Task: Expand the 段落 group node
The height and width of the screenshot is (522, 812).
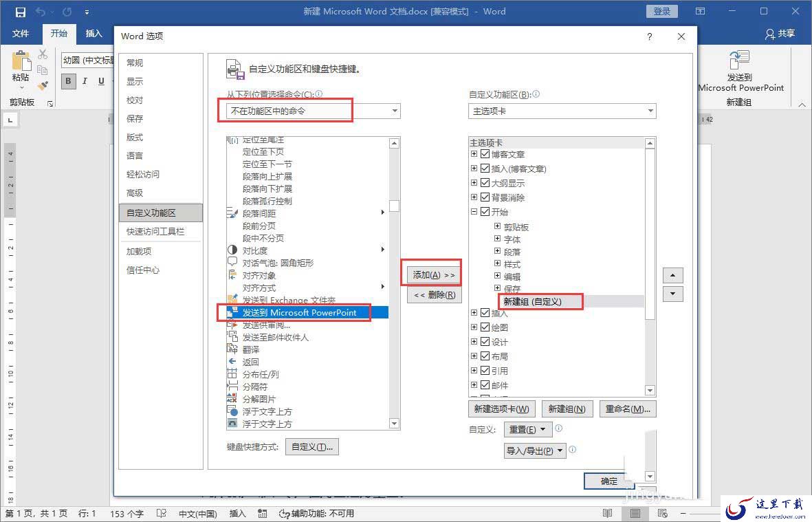Action: pyautogui.click(x=497, y=251)
